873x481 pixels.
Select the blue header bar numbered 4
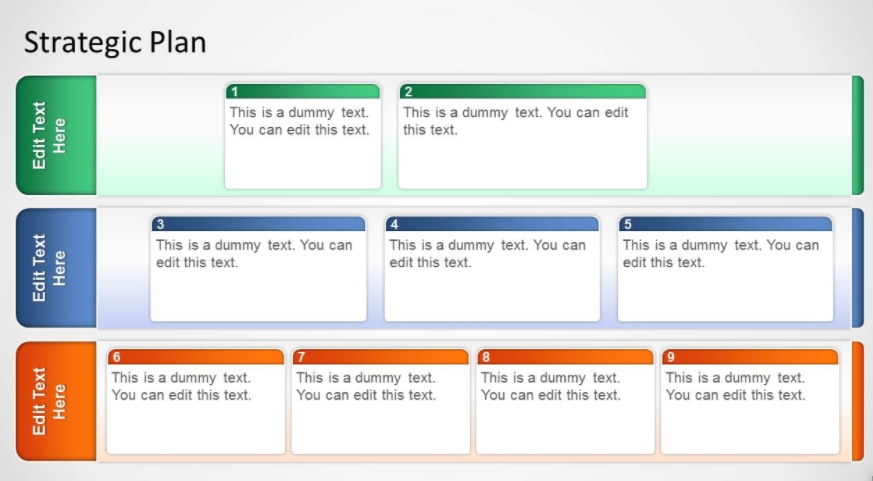tap(492, 225)
